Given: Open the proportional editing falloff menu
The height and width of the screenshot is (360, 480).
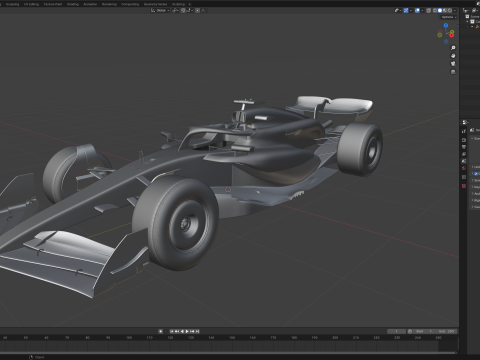Looking at the screenshot, I should (x=204, y=10).
